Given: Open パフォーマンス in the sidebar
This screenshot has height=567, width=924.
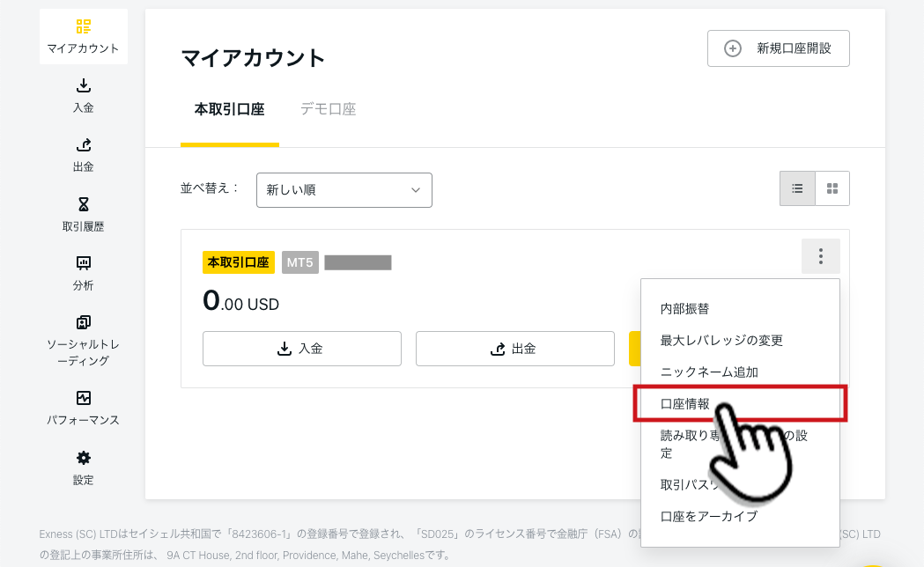Looking at the screenshot, I should [x=83, y=408].
